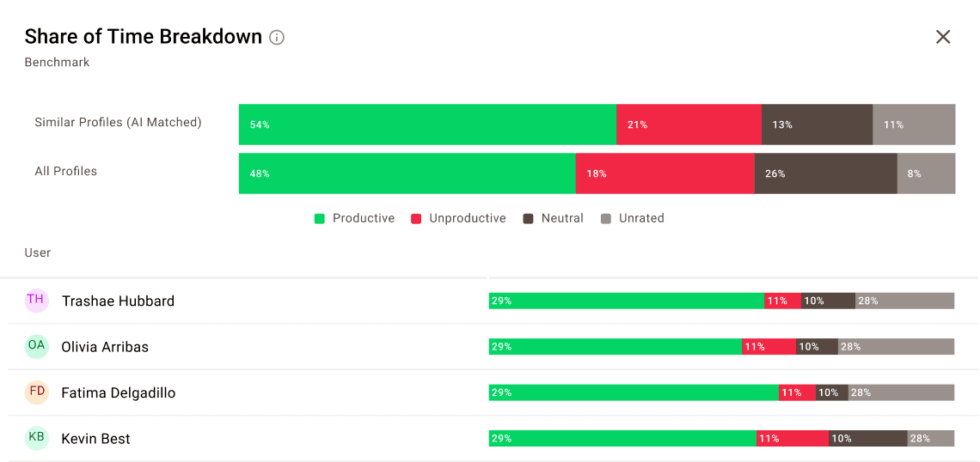The height and width of the screenshot is (462, 980).
Task: Toggle the Productive legend item
Action: 354,218
